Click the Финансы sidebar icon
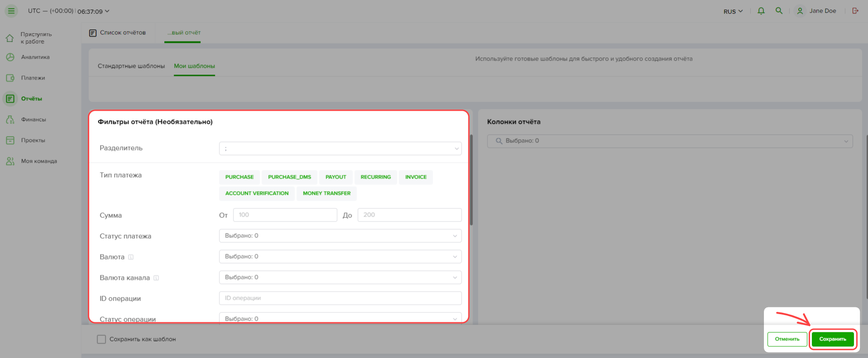 (x=10, y=119)
